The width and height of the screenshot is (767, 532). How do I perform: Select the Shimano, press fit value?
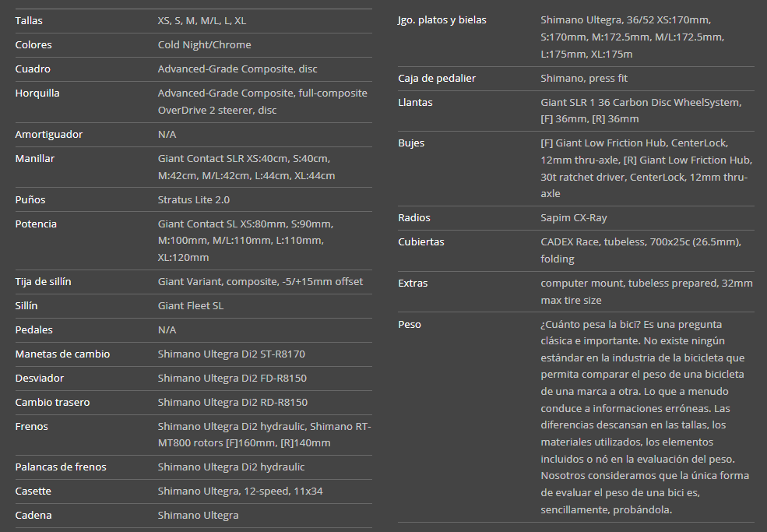tap(583, 78)
